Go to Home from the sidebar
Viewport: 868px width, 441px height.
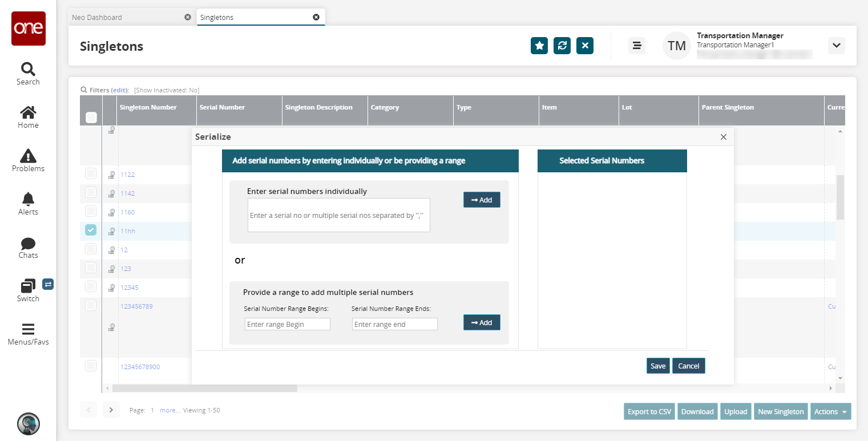click(28, 118)
